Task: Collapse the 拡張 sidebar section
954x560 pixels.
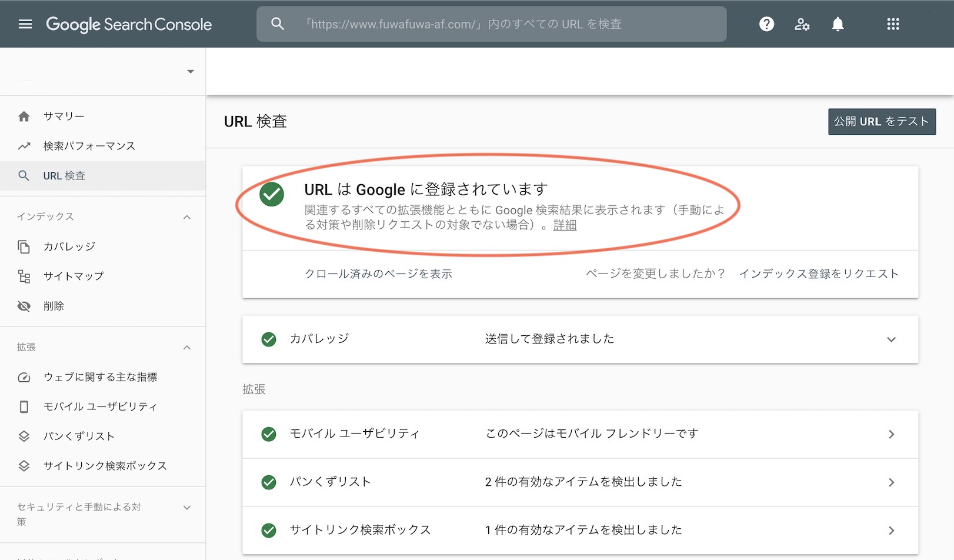Action: click(187, 348)
